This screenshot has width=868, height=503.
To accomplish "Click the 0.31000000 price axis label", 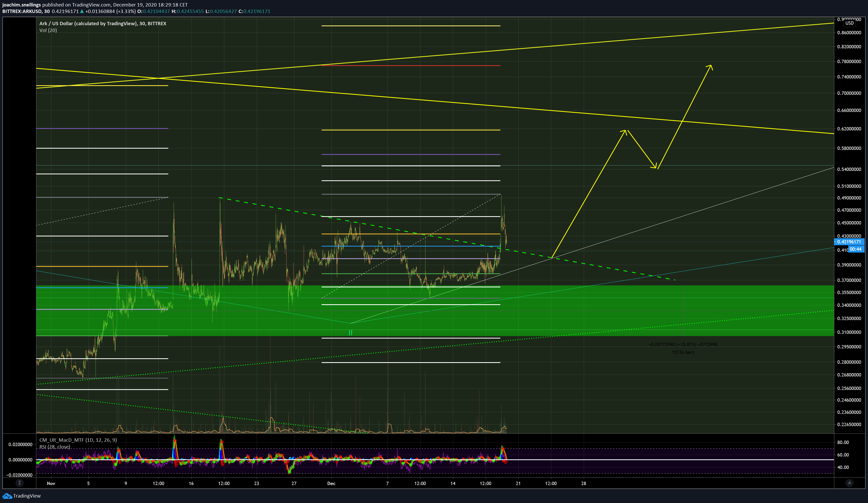I will tap(849, 332).
